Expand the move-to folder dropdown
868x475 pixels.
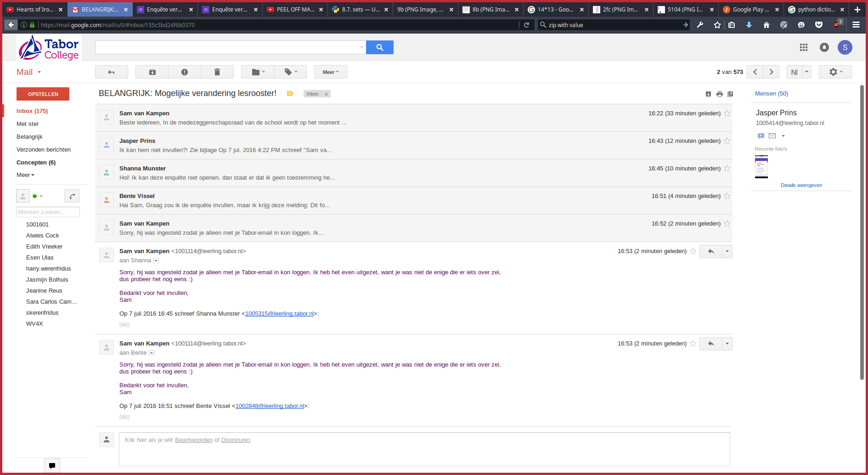pyautogui.click(x=258, y=72)
